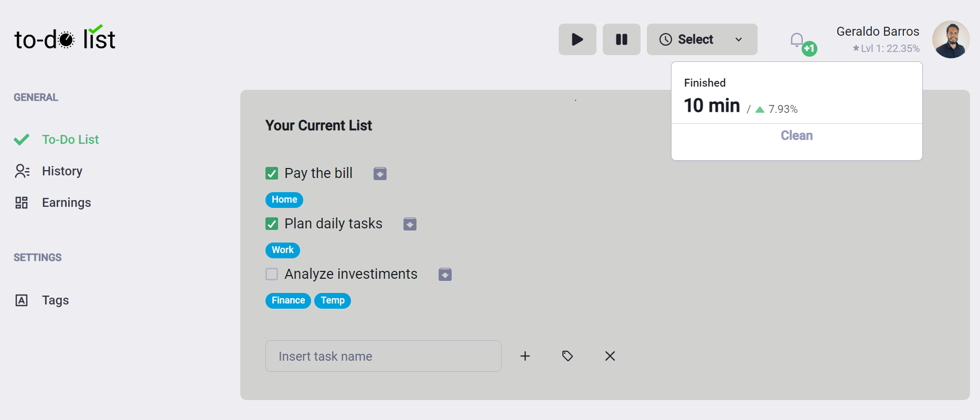Viewport: 980px width, 420px height.
Task: Click the Insert task name field
Action: 383,356
